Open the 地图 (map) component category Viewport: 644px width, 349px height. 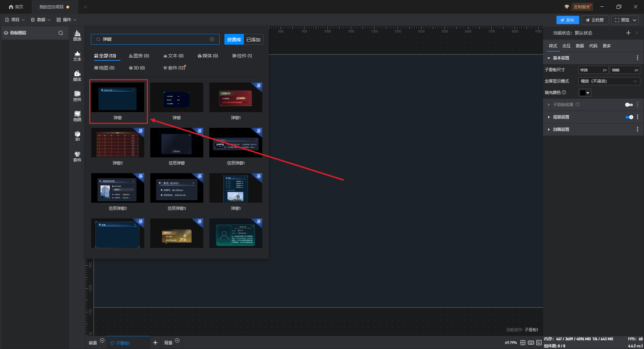coord(77,116)
